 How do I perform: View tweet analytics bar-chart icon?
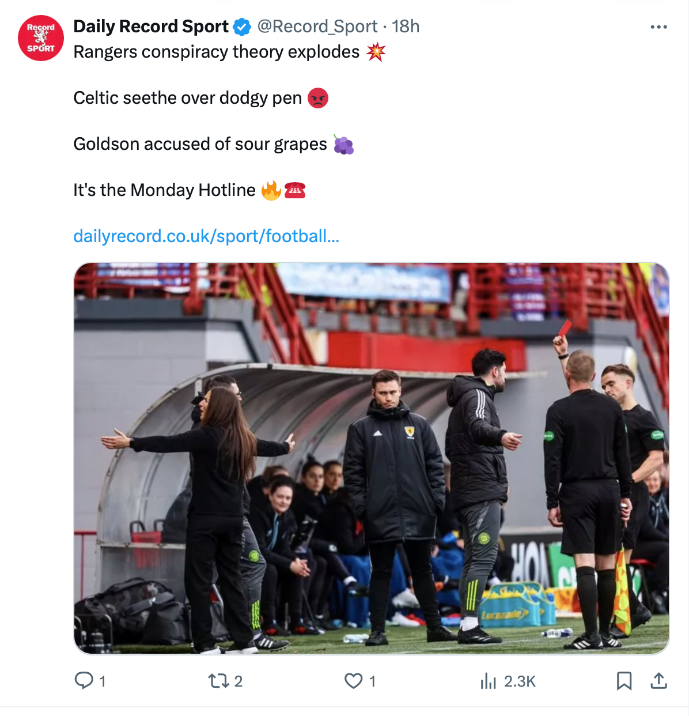tap(488, 681)
